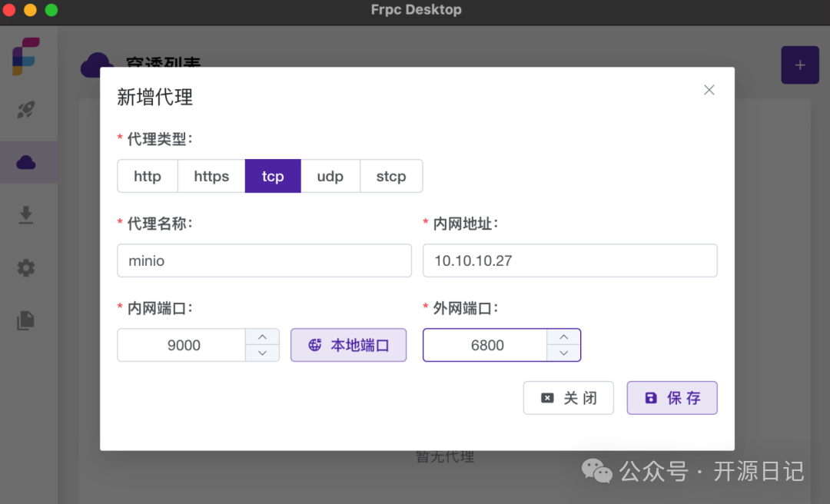Save the proxy with 保存 button

pyautogui.click(x=672, y=398)
